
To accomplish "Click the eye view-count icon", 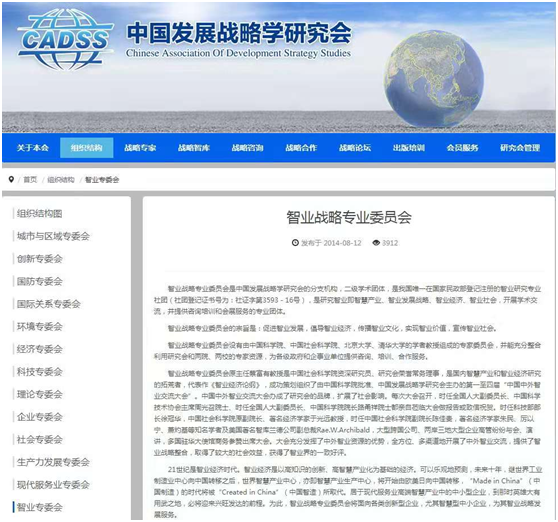I will (x=376, y=243).
